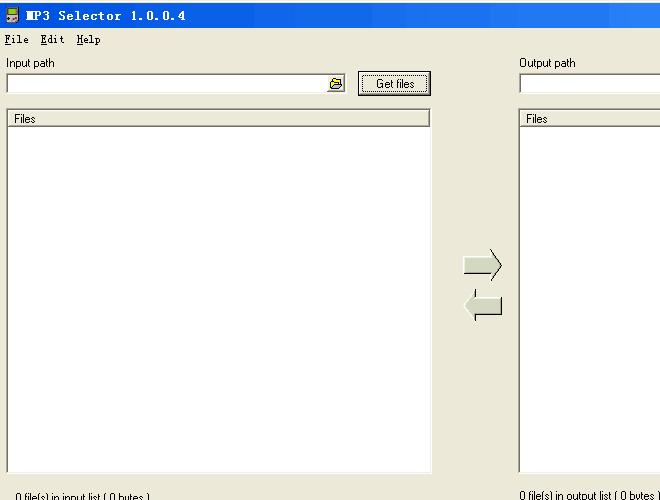The image size is (660, 500).
Task: Click inside the empty output files list
Action: 590,300
